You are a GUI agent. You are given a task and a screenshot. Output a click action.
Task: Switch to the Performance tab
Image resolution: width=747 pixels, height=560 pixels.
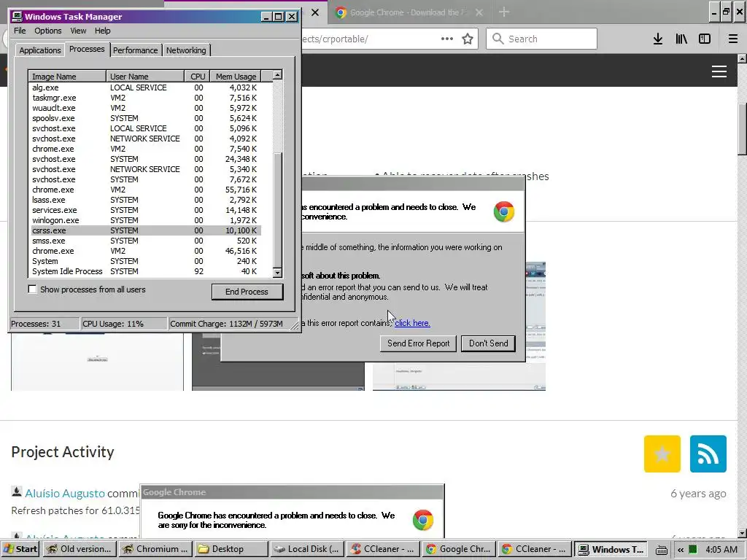click(135, 50)
